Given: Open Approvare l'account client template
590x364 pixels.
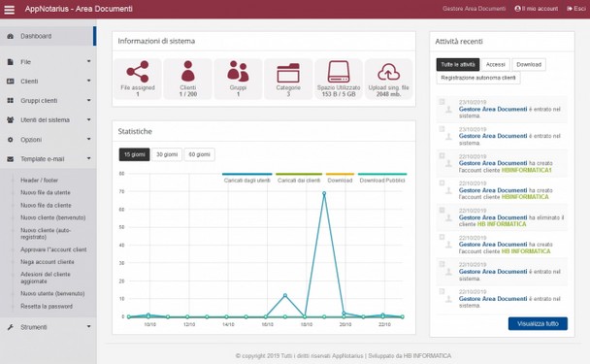Looking at the screenshot, I should tap(53, 249).
